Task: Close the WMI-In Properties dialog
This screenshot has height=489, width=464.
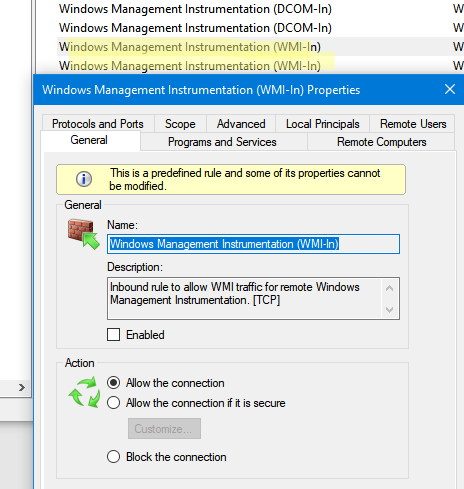Action: tap(450, 89)
